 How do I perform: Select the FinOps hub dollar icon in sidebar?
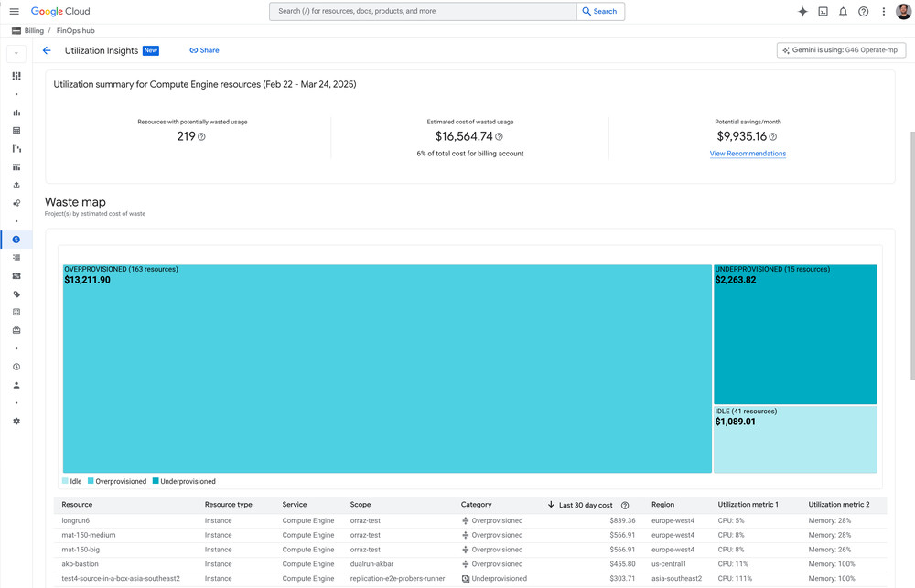coord(16,240)
